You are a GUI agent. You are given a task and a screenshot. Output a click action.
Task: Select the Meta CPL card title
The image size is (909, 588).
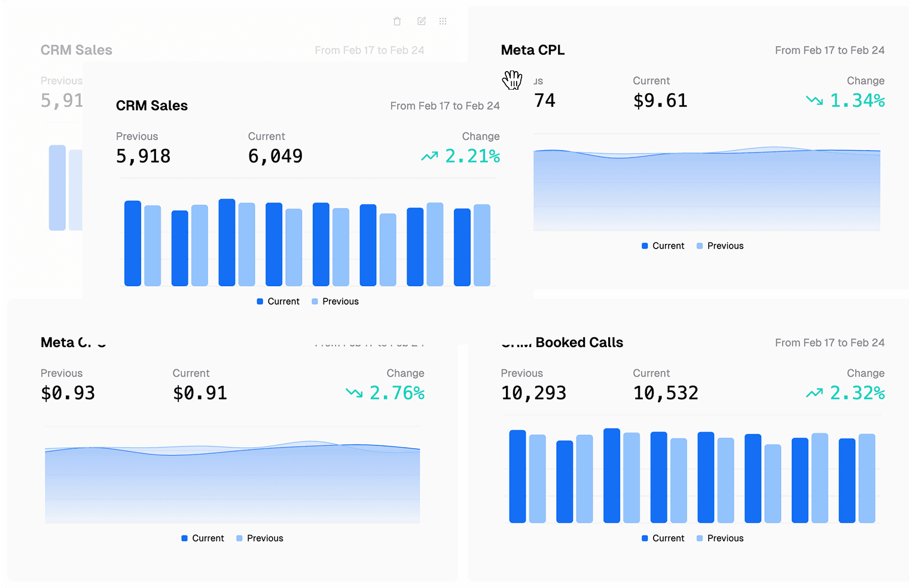[x=532, y=50]
